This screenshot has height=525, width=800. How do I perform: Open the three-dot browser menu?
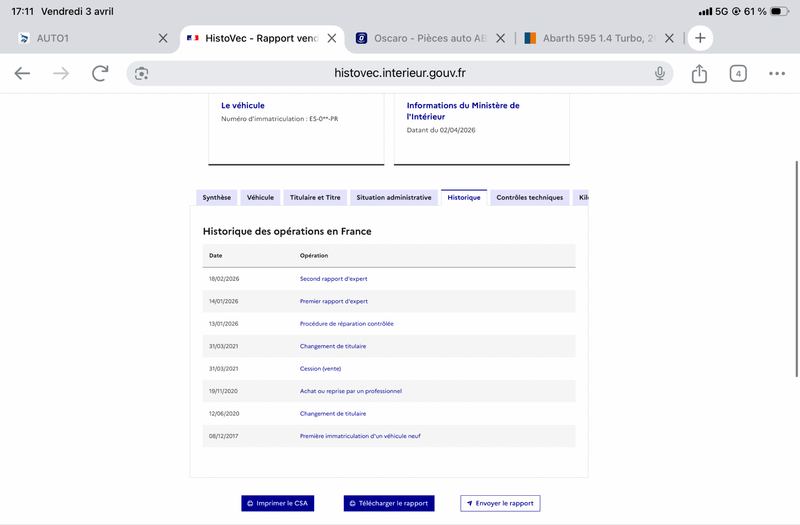coord(777,73)
